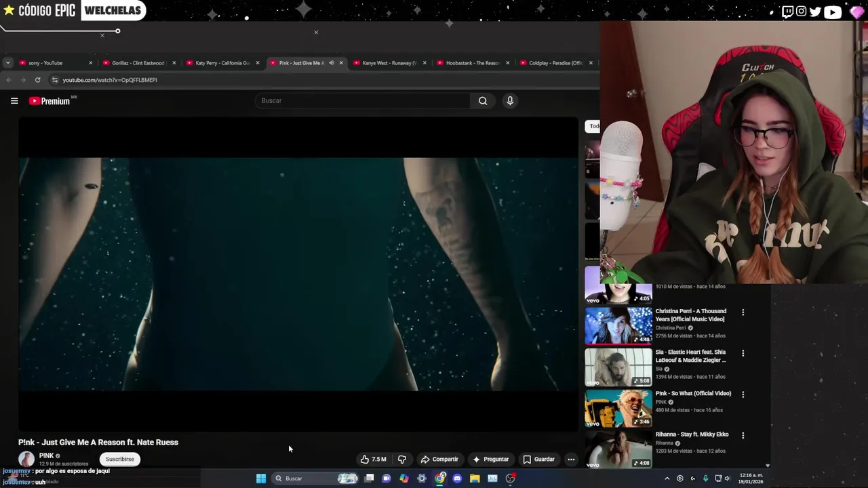Image resolution: width=868 pixels, height=488 pixels.
Task: Open the Instagram icon in stream overlay
Action: point(801,12)
